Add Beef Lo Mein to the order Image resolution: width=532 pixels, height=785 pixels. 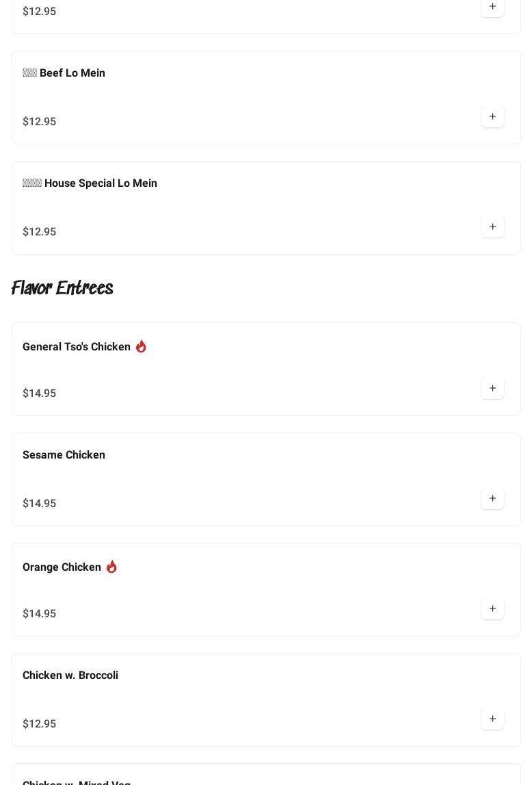[492, 116]
